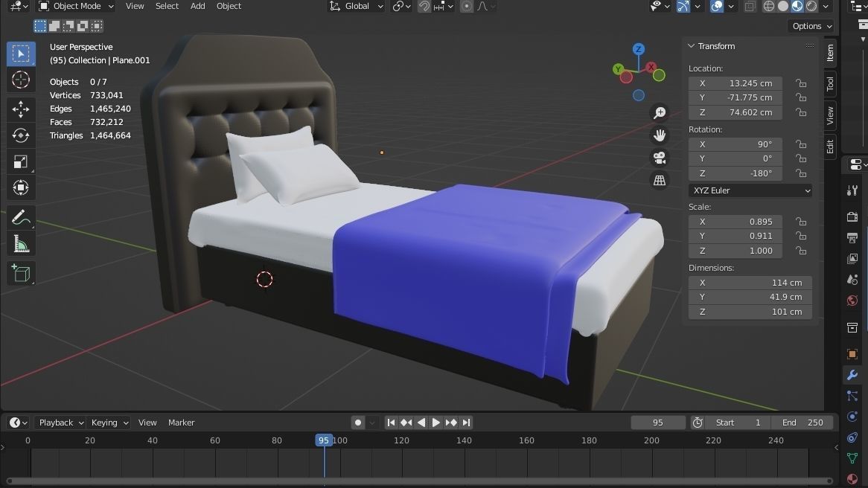Click the pan view hand icon
This screenshot has width=868, height=488.
point(660,135)
